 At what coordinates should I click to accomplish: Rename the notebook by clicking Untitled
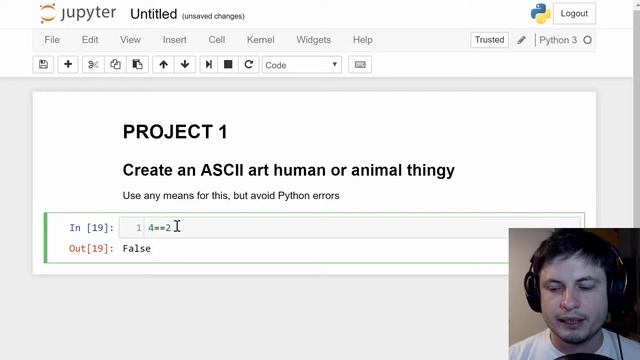153,14
